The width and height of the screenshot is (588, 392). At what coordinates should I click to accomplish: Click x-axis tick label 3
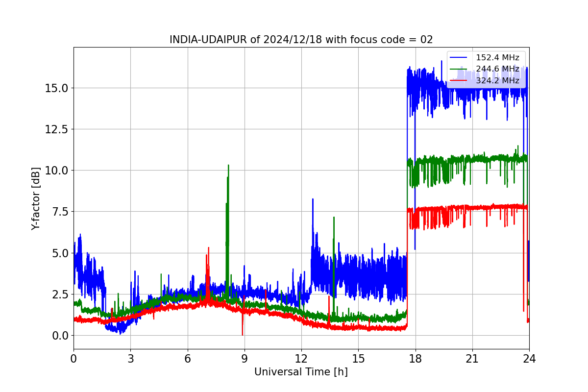pos(130,358)
